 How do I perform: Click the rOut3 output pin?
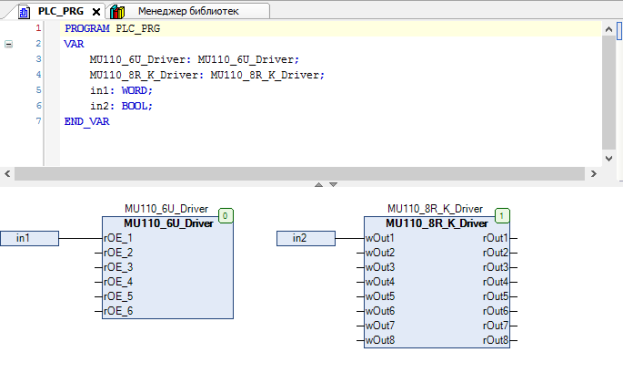(495, 267)
